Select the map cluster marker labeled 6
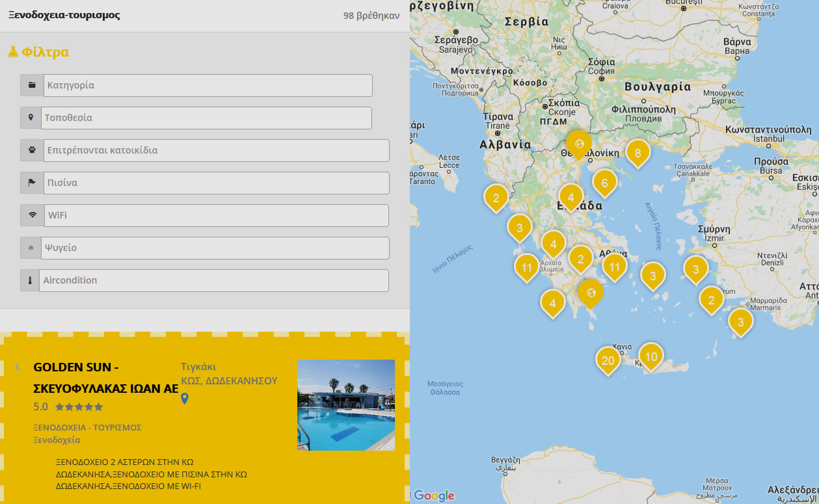 tap(604, 184)
